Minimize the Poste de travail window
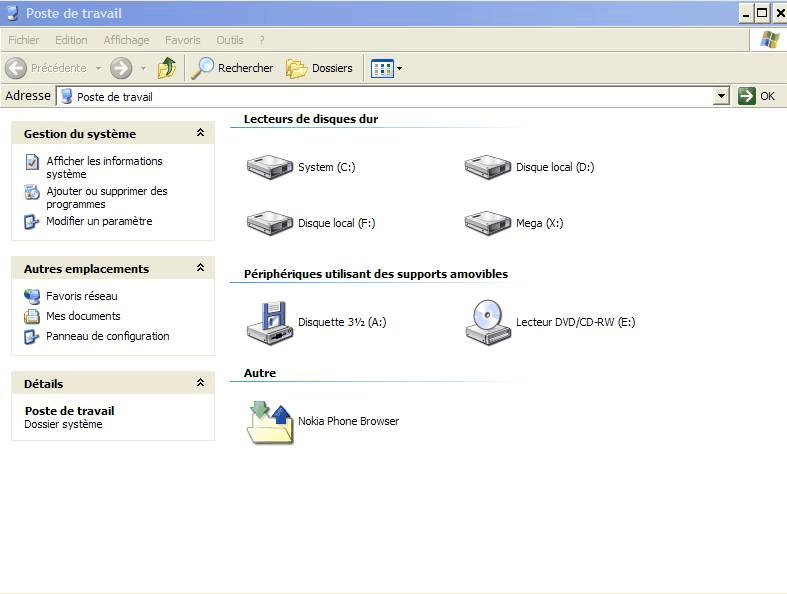The height and width of the screenshot is (594, 787). [746, 13]
